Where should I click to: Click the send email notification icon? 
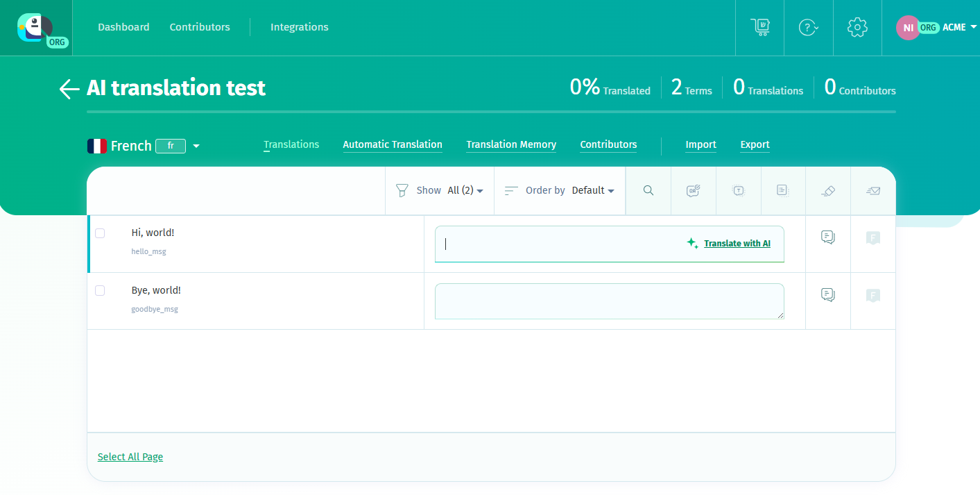click(x=872, y=190)
